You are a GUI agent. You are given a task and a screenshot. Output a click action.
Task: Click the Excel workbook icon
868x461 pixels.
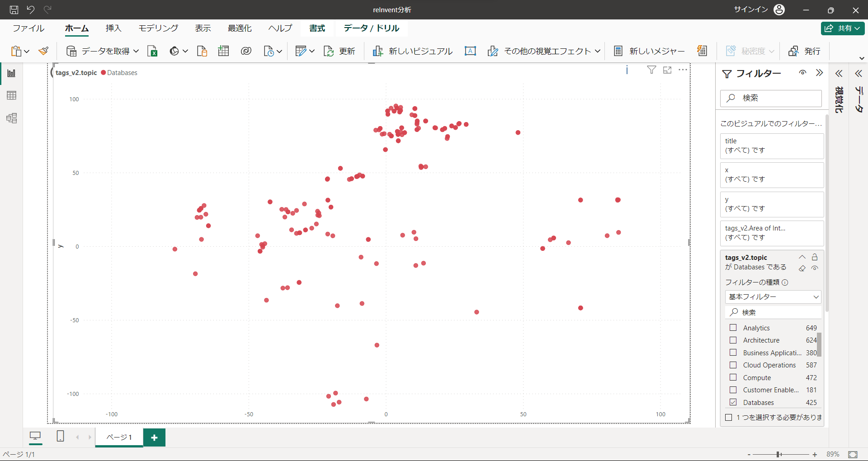pyautogui.click(x=152, y=51)
